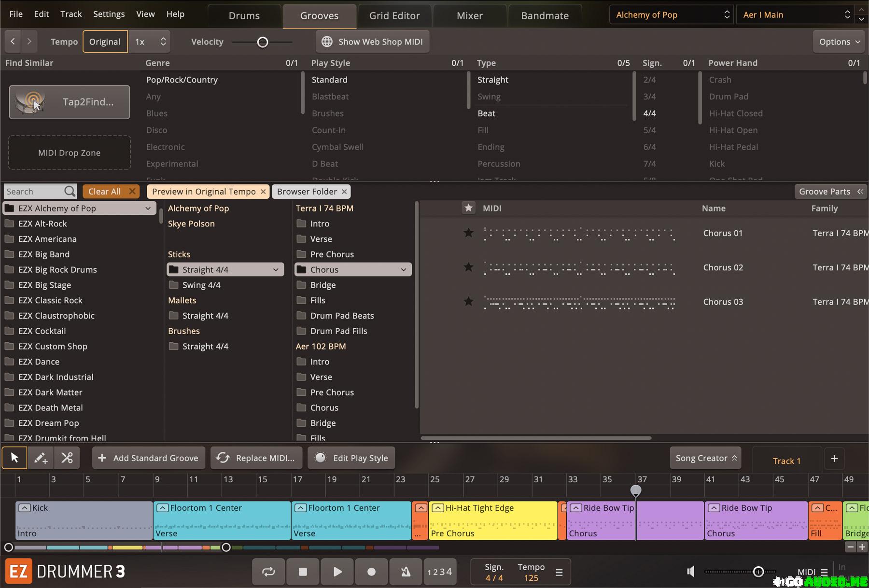The width and height of the screenshot is (869, 588).
Task: Click Replace MIDI button
Action: tap(256, 458)
